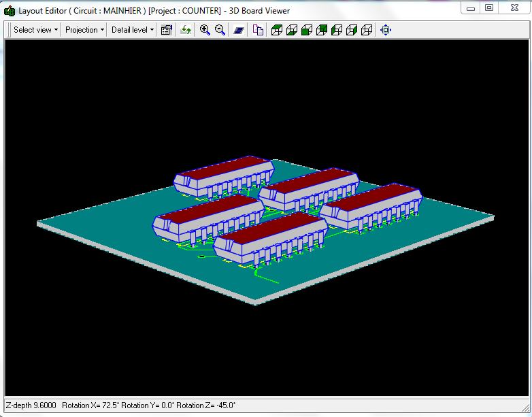This screenshot has height=417, width=532.
Task: Click the blue four-arrow fit view icon
Action: [x=386, y=30]
